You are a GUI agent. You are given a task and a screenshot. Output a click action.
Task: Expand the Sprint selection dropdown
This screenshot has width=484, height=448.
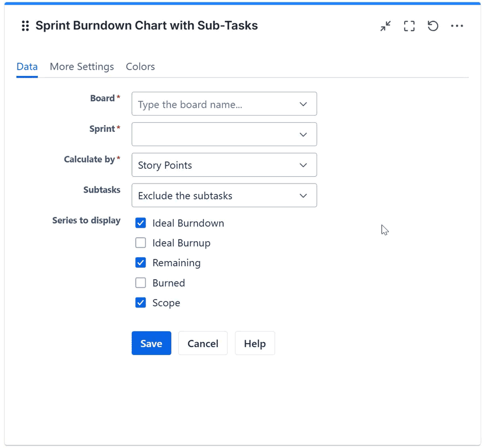tap(224, 134)
